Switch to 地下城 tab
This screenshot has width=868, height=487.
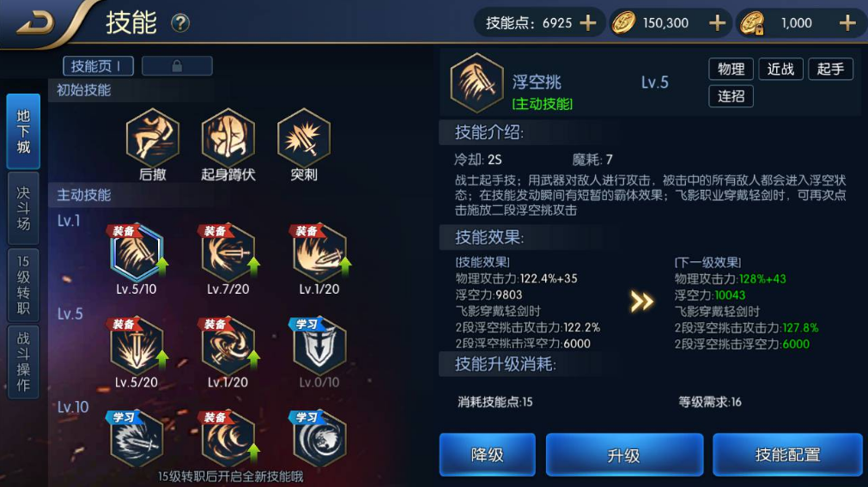click(x=23, y=131)
